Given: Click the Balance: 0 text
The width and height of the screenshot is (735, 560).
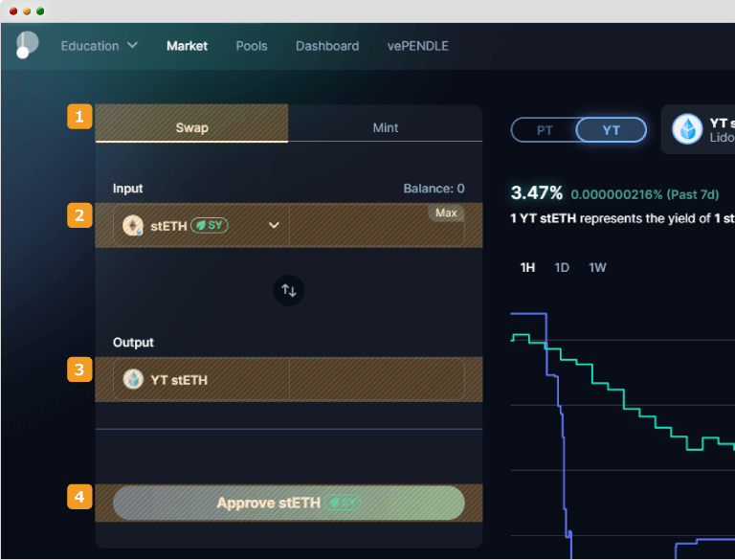Looking at the screenshot, I should point(434,189).
